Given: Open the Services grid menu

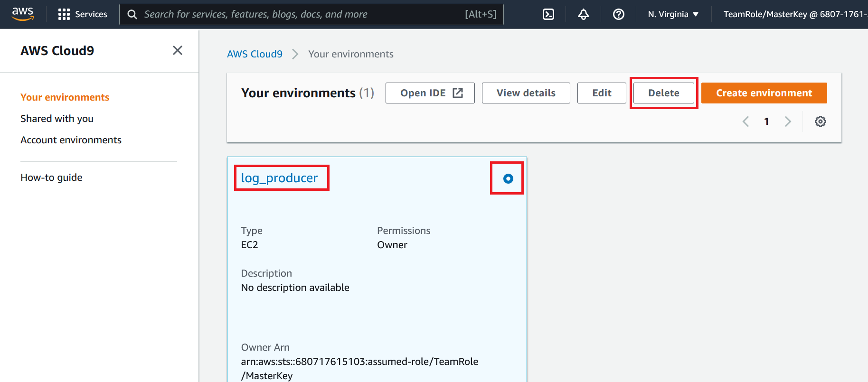Looking at the screenshot, I should pos(83,14).
